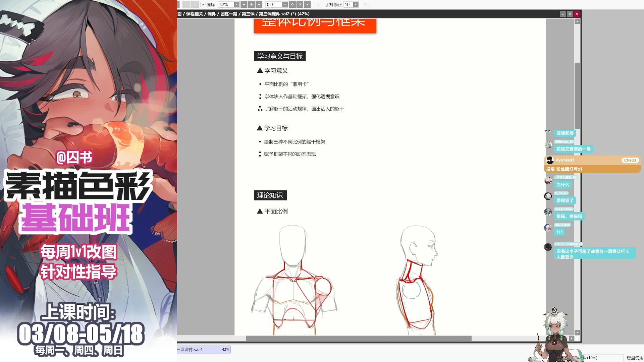This screenshot has height=362, width=644.
Task: Open the 42% zoom level dropdown
Action: 236,4
